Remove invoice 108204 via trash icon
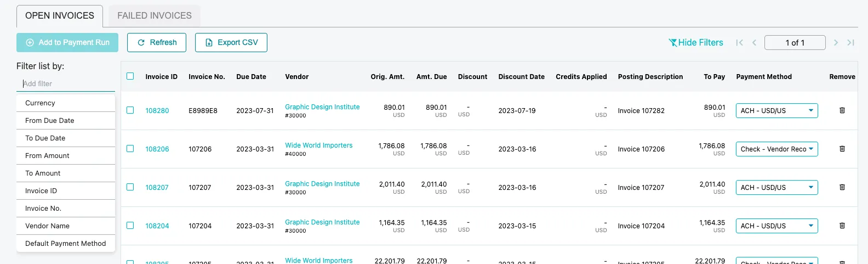The height and width of the screenshot is (264, 868). 842,226
